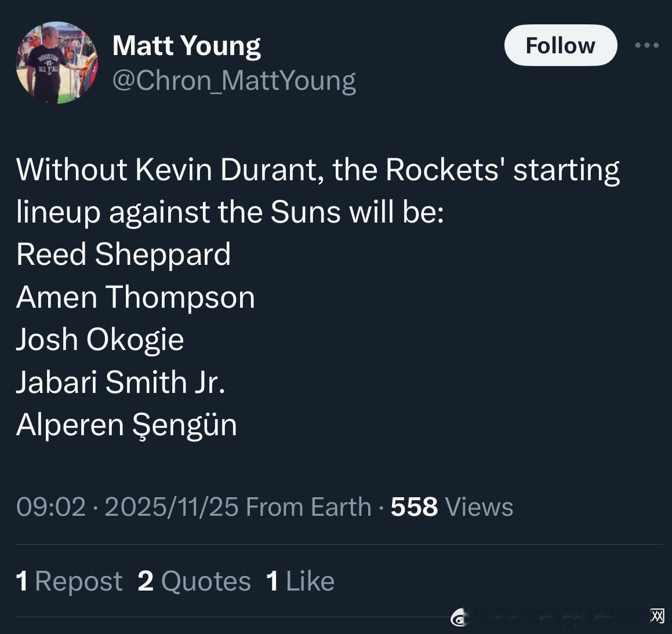Open Matt Young's profile picture
672x634 pixels.
(x=57, y=63)
